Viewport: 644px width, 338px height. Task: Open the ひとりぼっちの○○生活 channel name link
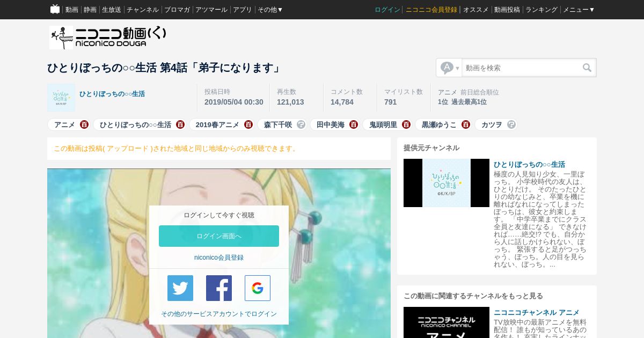[x=112, y=94]
